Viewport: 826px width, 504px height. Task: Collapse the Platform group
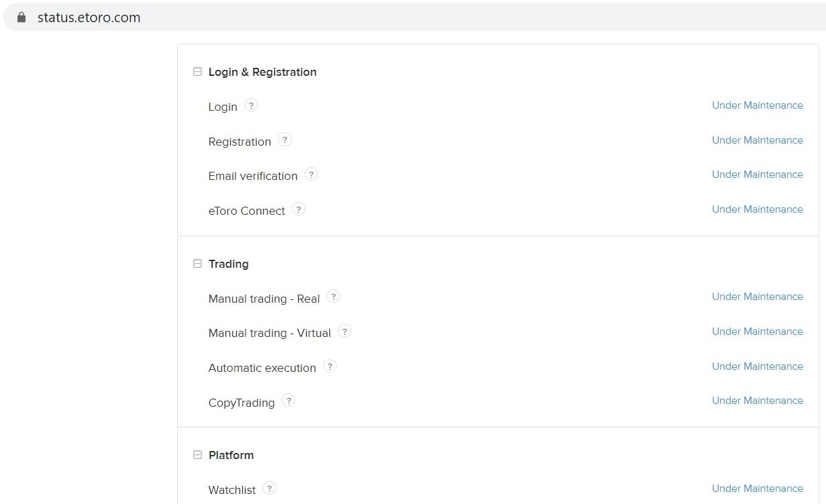(197, 455)
